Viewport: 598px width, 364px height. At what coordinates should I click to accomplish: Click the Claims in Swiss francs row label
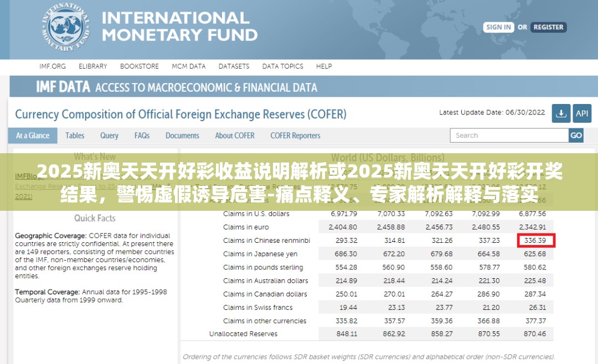click(258, 308)
